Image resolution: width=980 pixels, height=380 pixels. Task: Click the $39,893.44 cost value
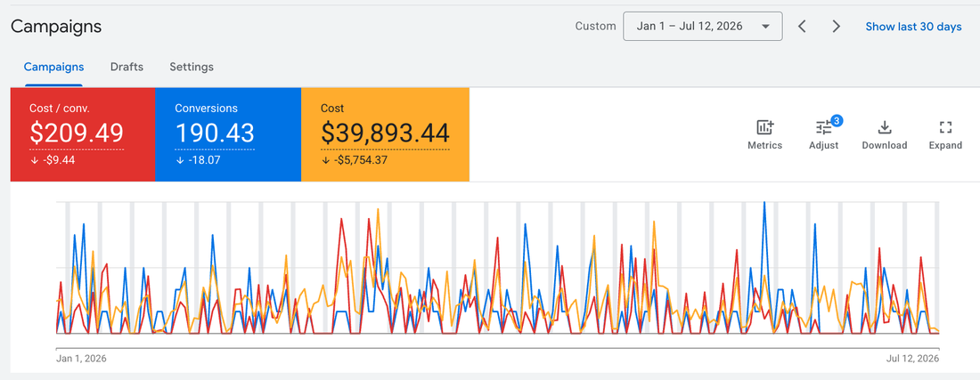pos(385,133)
